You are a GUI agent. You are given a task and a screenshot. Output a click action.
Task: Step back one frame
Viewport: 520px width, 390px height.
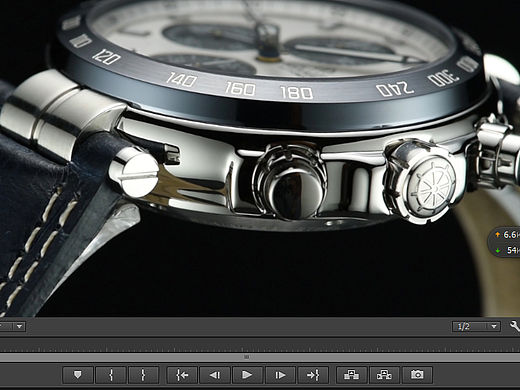(x=215, y=375)
